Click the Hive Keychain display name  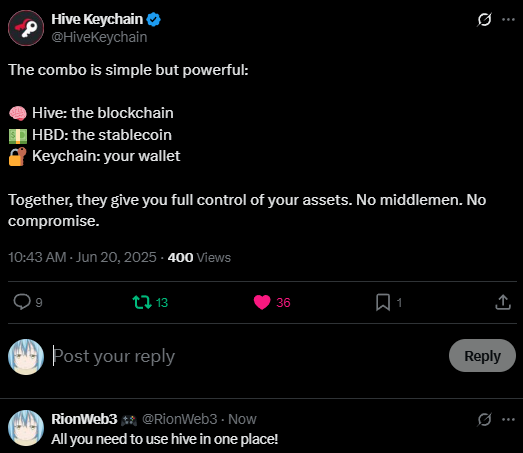pyautogui.click(x=97, y=19)
